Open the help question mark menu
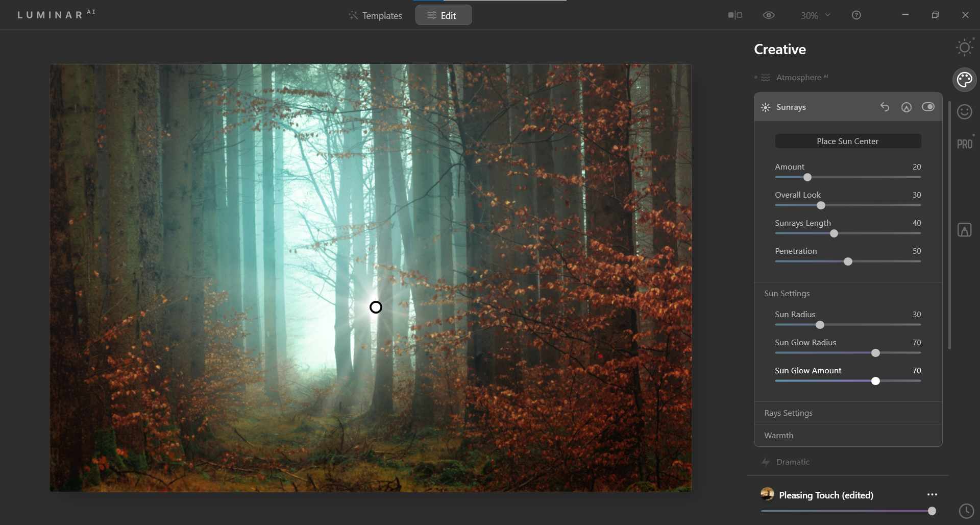The width and height of the screenshot is (980, 525). click(856, 15)
